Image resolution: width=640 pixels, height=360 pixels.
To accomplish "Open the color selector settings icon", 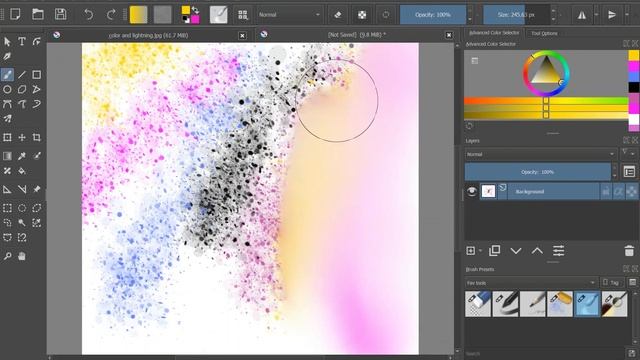I will click(475, 61).
